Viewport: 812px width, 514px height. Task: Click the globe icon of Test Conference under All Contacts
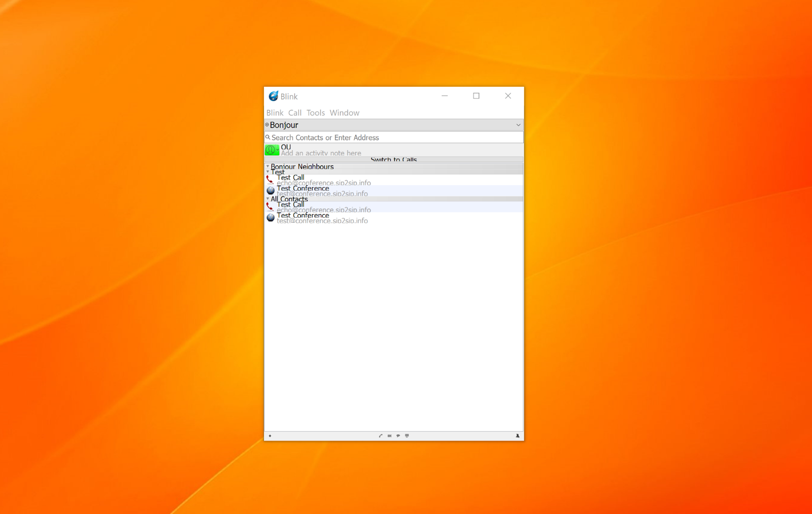270,217
